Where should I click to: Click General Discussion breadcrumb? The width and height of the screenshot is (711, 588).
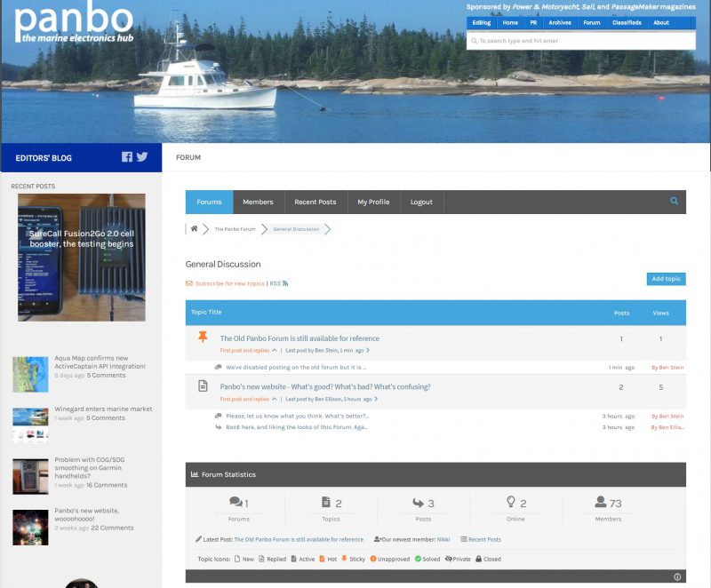pyautogui.click(x=296, y=229)
